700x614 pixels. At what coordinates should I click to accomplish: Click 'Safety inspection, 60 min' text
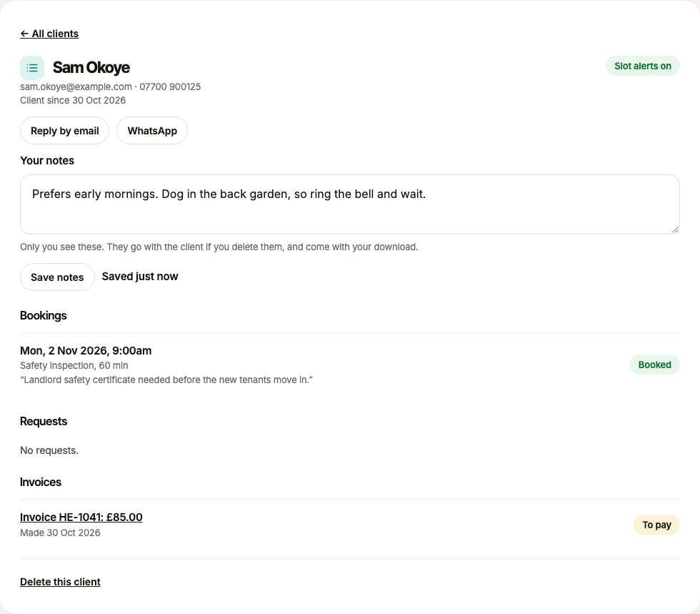click(x=74, y=365)
